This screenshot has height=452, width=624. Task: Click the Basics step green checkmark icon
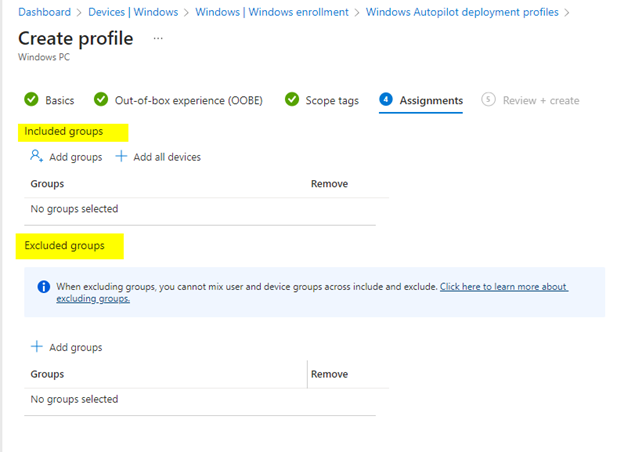pyautogui.click(x=29, y=100)
